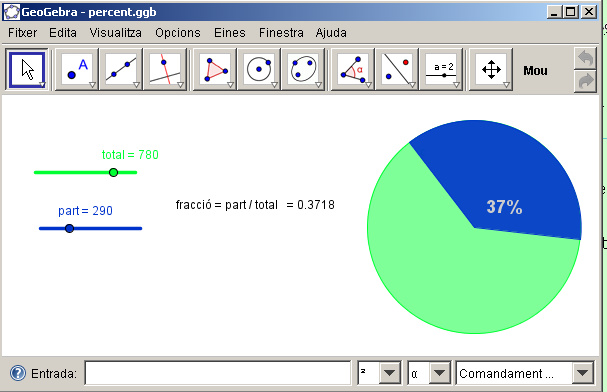Click the fracció = part / total text

tap(226, 205)
